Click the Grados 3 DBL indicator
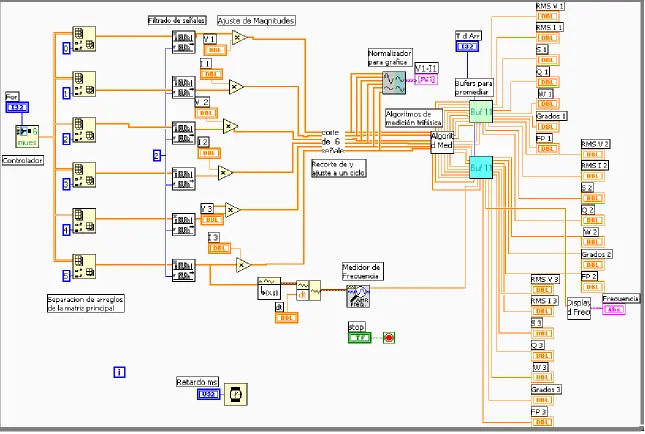The image size is (645, 434). (x=543, y=400)
